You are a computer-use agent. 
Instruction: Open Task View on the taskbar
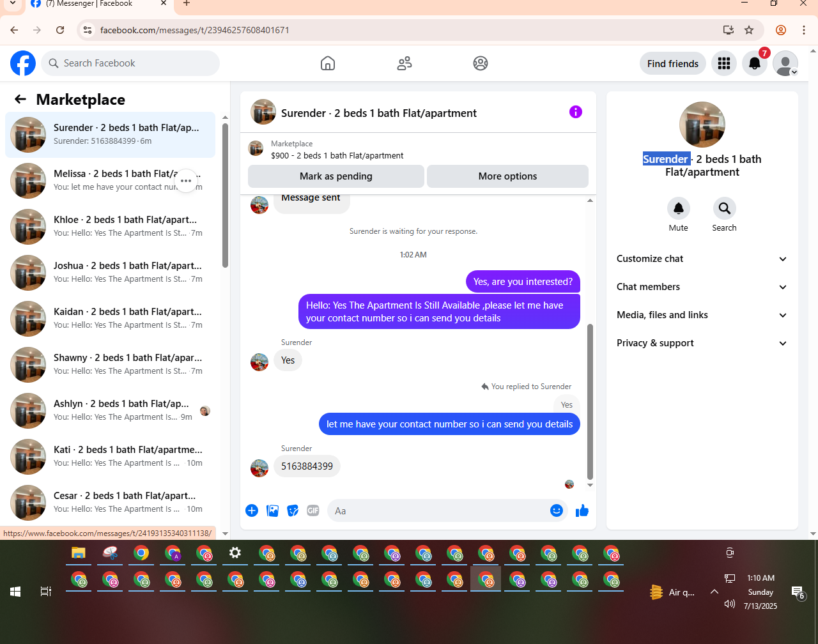pyautogui.click(x=46, y=592)
